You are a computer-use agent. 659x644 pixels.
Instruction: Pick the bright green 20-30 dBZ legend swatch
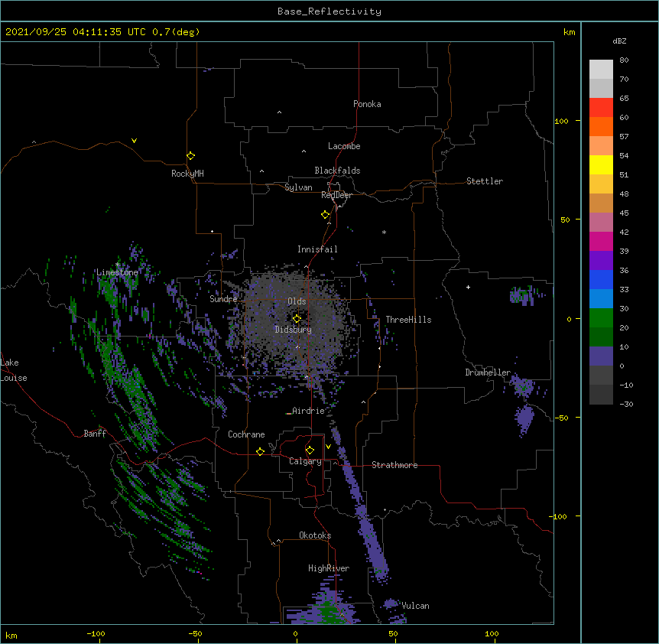tap(601, 318)
